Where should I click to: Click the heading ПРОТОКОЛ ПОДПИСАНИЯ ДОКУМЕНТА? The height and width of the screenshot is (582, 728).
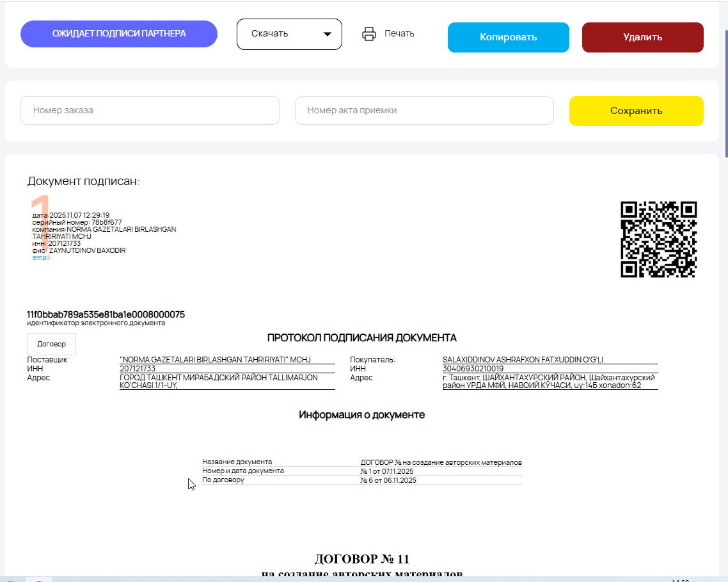tap(361, 338)
